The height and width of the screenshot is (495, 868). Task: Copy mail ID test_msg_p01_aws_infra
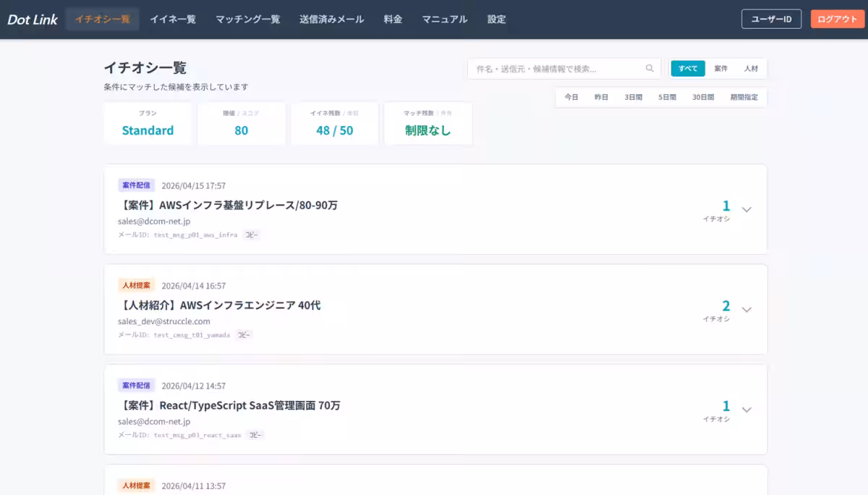[x=251, y=235]
